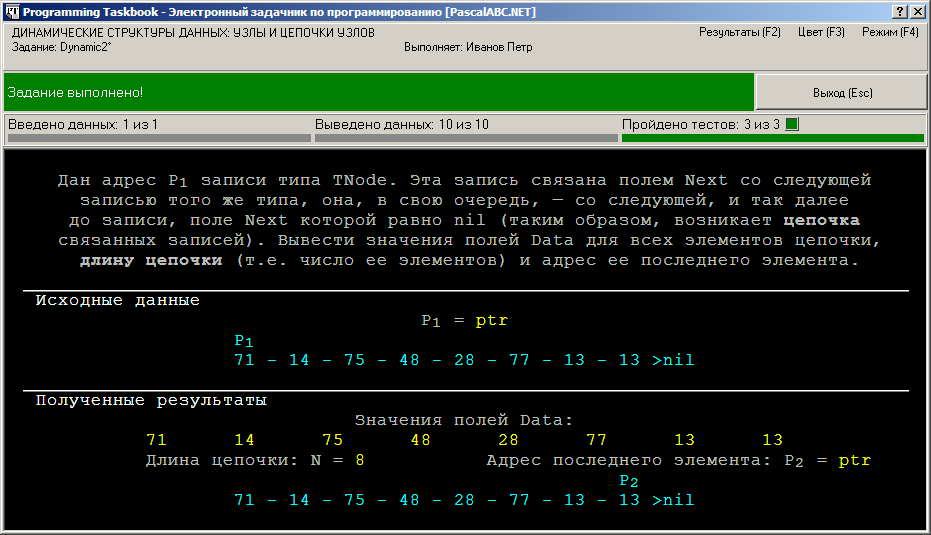Image resolution: width=931 pixels, height=535 pixels.
Task: Open Цвет (F3) color settings
Action: pyautogui.click(x=821, y=32)
